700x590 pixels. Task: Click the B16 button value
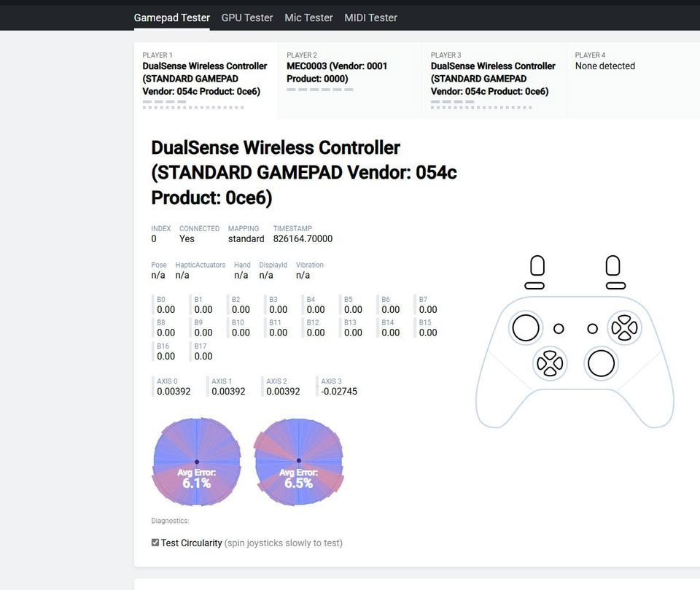tap(166, 357)
